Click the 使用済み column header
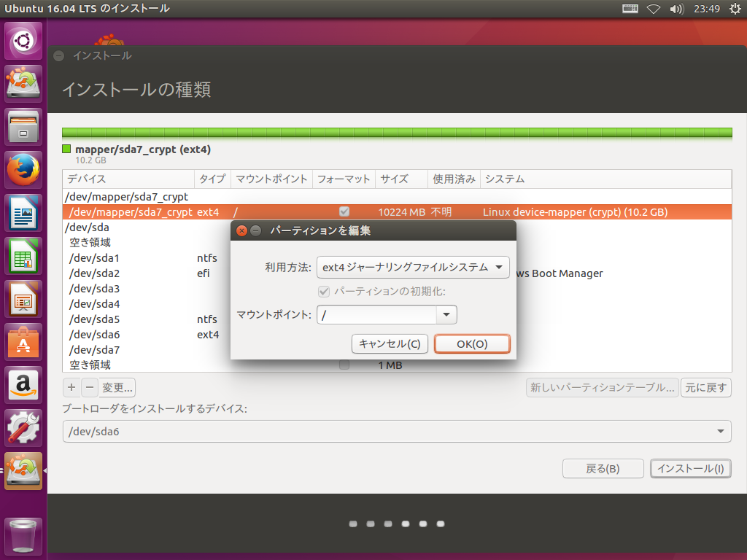747x560 pixels. [454, 179]
